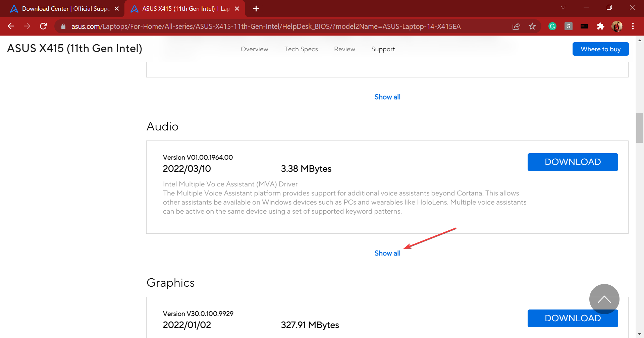
Task: Open the black keyboard extension icon
Action: 584,26
